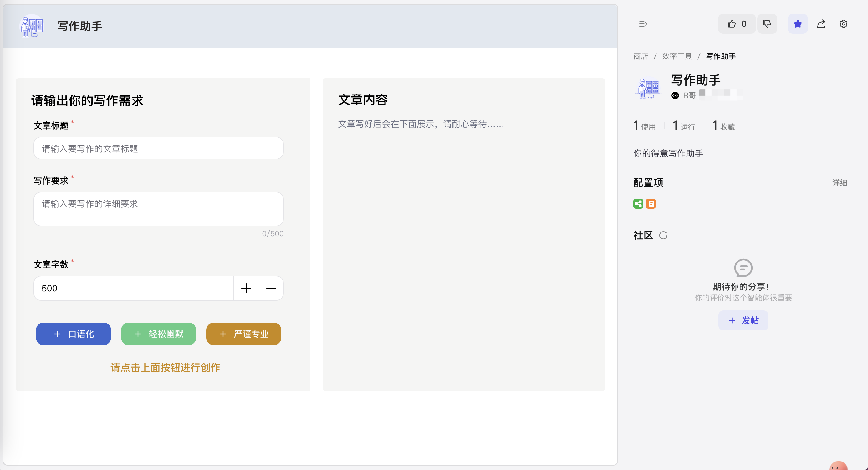
Task: Go to 效率工具 breadcrumb
Action: click(x=677, y=56)
